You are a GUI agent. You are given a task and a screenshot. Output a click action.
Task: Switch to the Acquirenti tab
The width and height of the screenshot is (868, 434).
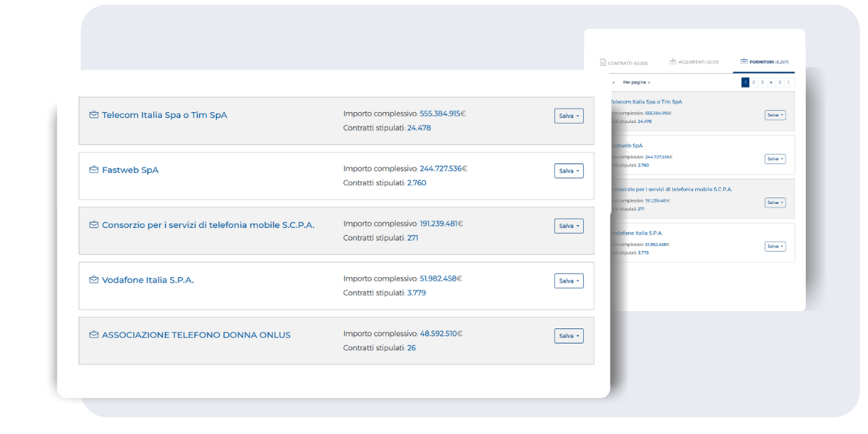pyautogui.click(x=694, y=63)
